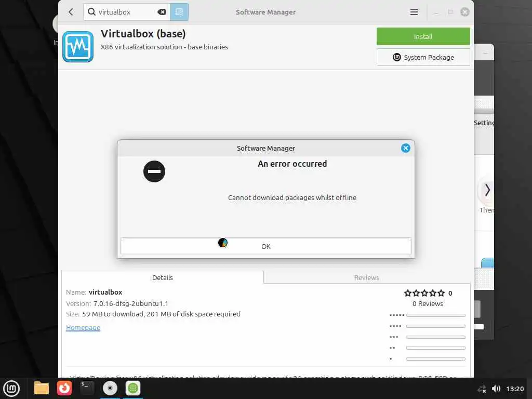Click the one-star rating bar

[436, 358]
